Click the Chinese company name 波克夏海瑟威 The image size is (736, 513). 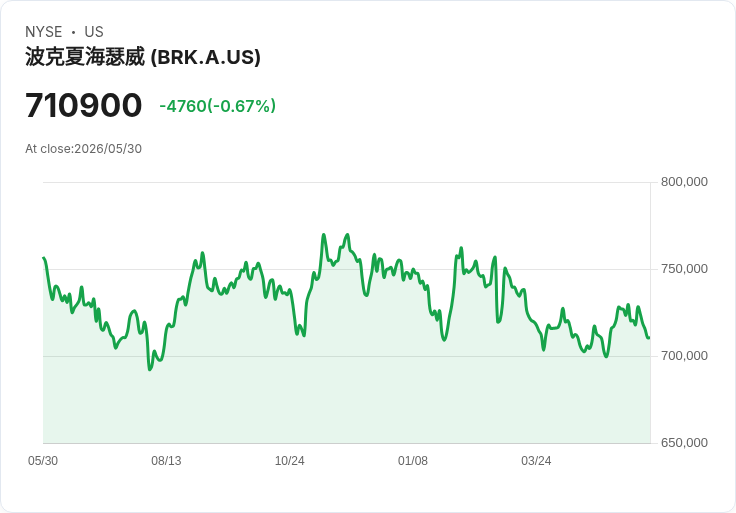click(x=85, y=57)
